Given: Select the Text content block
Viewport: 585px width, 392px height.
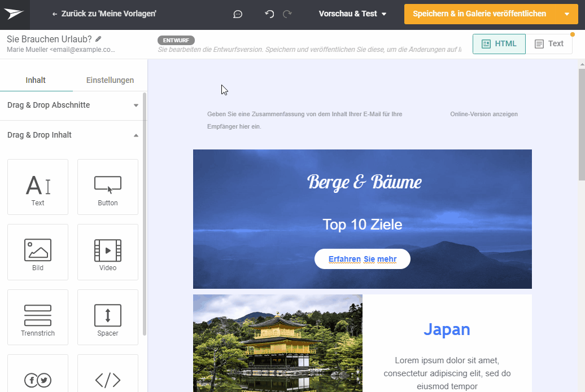Looking at the screenshot, I should pyautogui.click(x=38, y=187).
